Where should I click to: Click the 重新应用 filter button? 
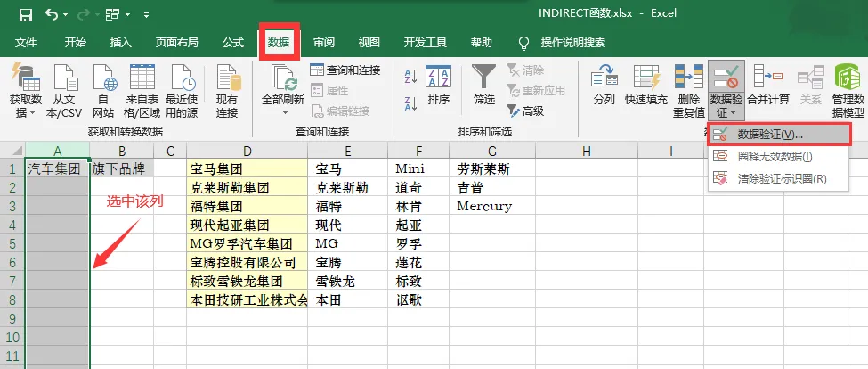pyautogui.click(x=536, y=90)
